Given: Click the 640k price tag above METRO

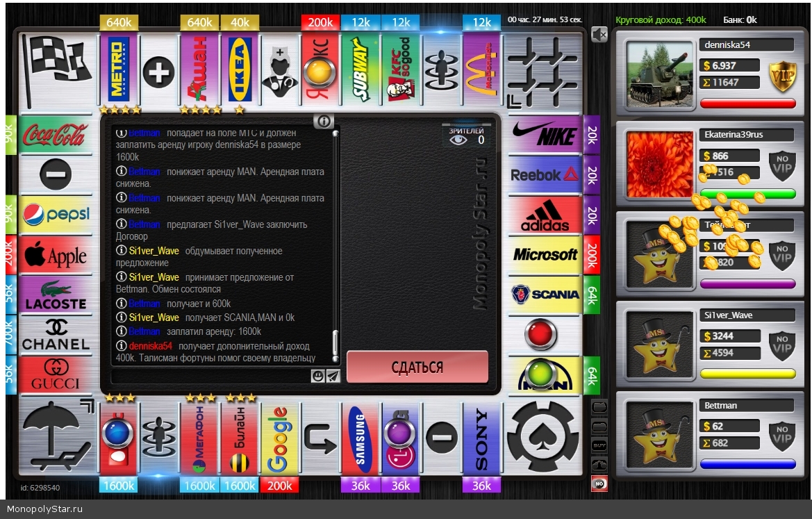Looking at the screenshot, I should pyautogui.click(x=119, y=22).
